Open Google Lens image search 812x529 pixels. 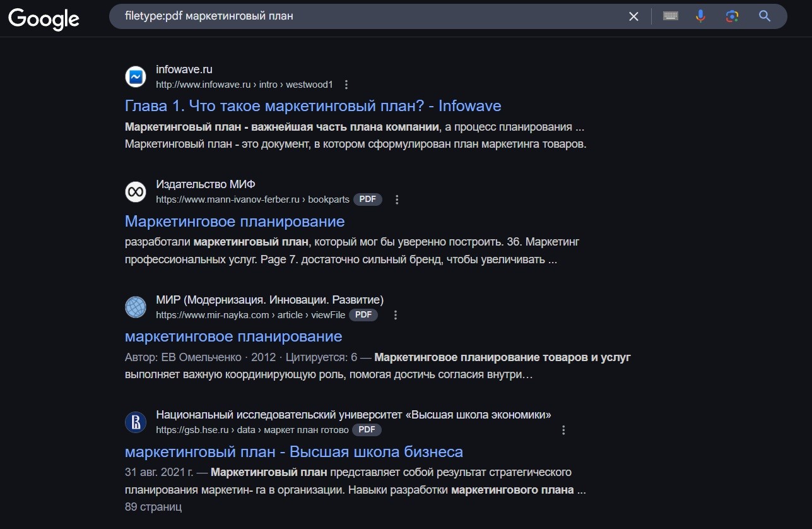[x=732, y=16]
